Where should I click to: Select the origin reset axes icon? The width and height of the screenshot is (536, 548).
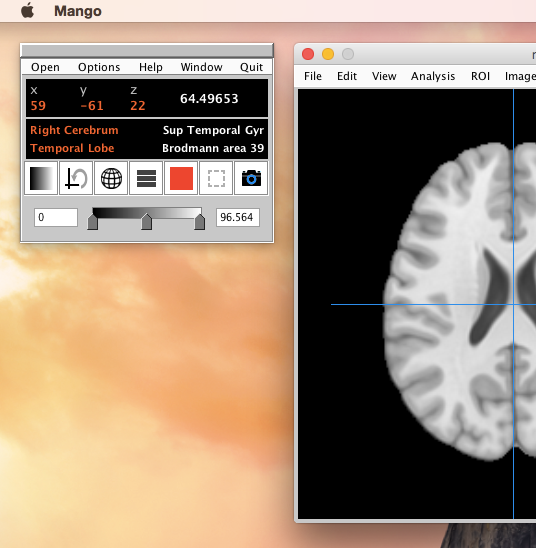[76, 178]
